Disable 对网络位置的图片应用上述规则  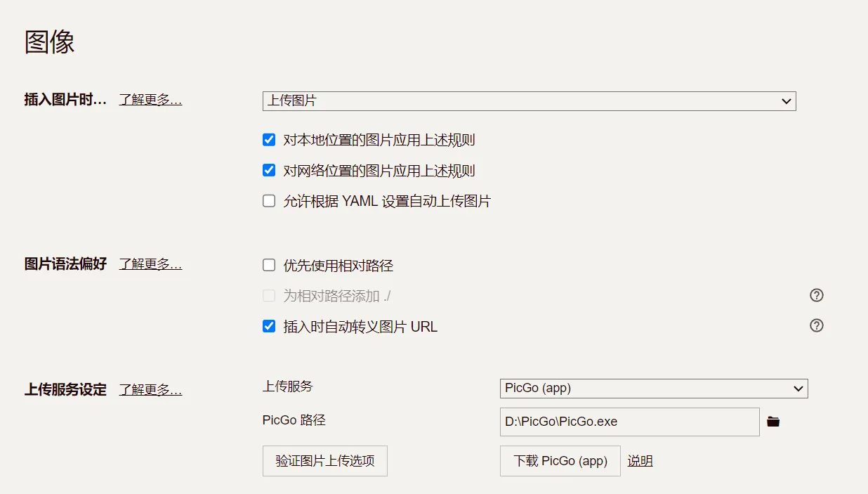(269, 170)
